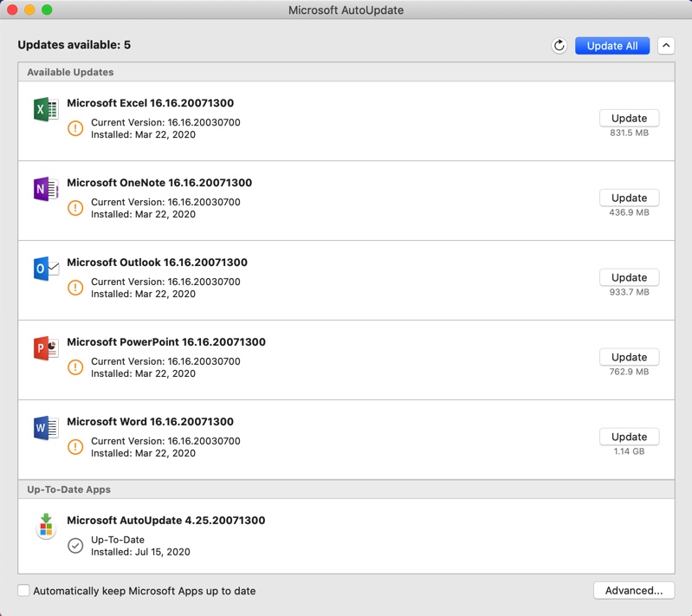This screenshot has width=692, height=616.
Task: Click Word's Installed: Mar 22, 2020 text
Action: click(143, 453)
